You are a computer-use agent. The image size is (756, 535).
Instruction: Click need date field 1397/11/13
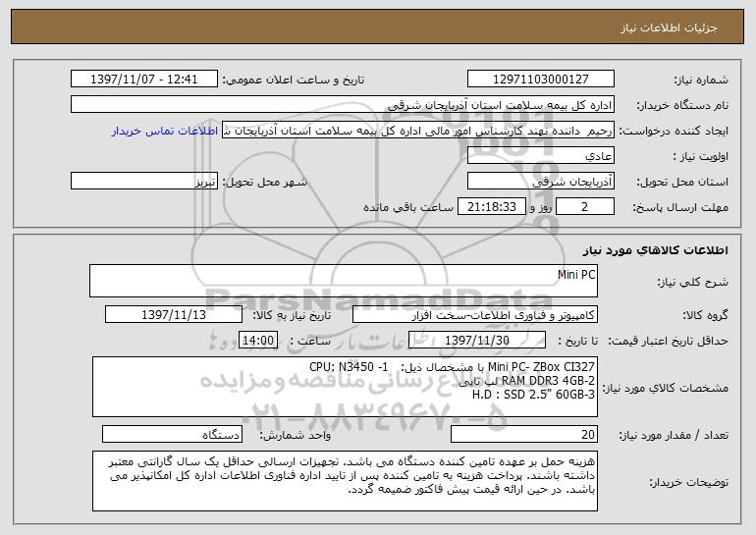[174, 315]
